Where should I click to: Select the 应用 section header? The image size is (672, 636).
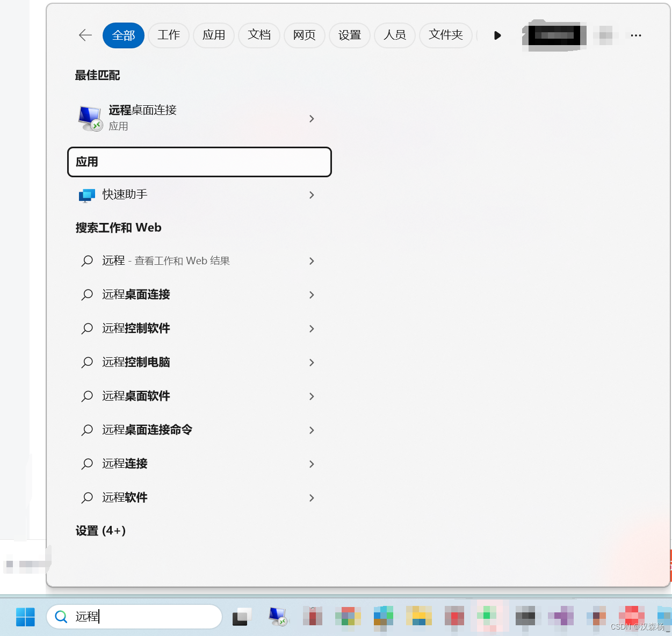(199, 162)
